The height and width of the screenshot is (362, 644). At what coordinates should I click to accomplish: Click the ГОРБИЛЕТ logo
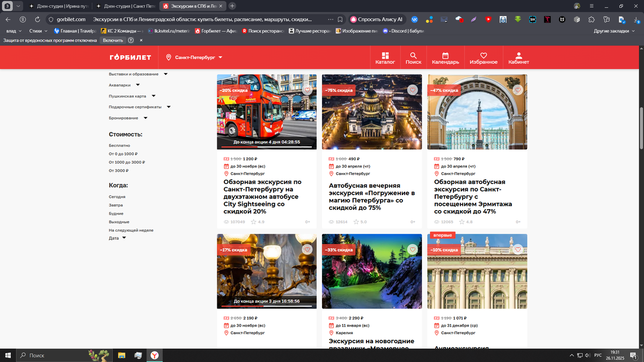tap(130, 57)
